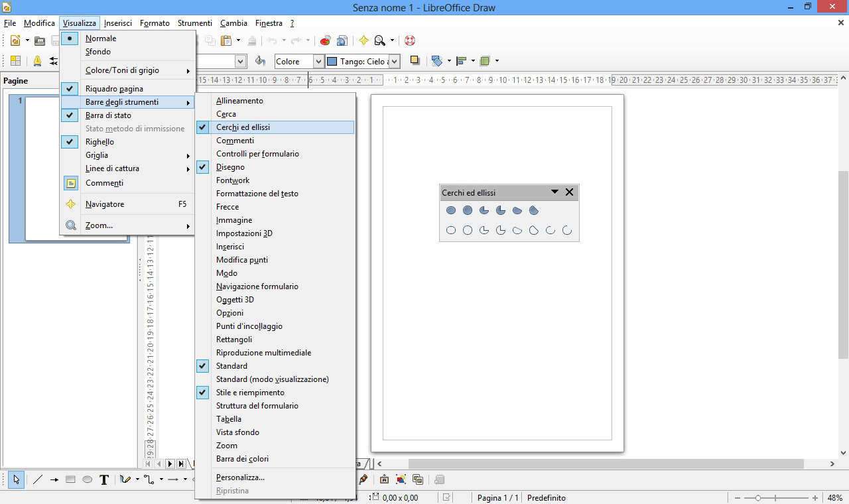Choose the unfilled ellipse shape
Screen dimensions: 849x504
click(451, 231)
